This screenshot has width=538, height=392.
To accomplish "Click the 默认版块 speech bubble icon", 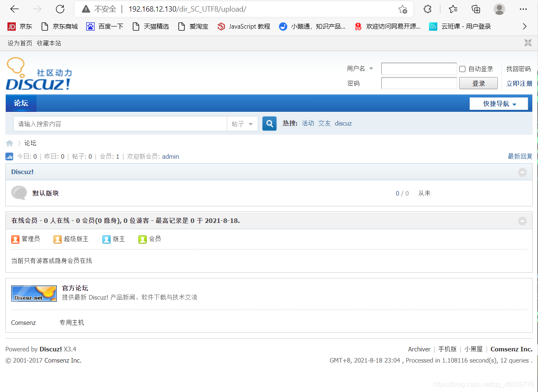I will [x=19, y=193].
